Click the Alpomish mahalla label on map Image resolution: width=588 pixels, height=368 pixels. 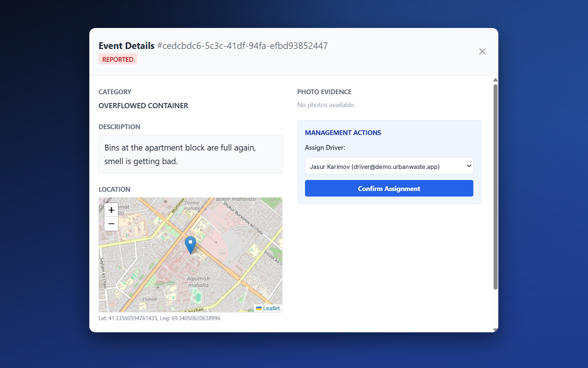pyautogui.click(x=198, y=282)
